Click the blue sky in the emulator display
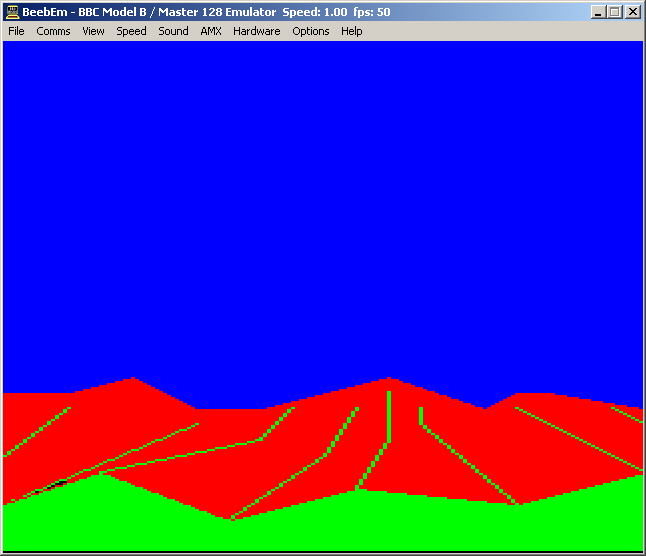 coord(320,200)
